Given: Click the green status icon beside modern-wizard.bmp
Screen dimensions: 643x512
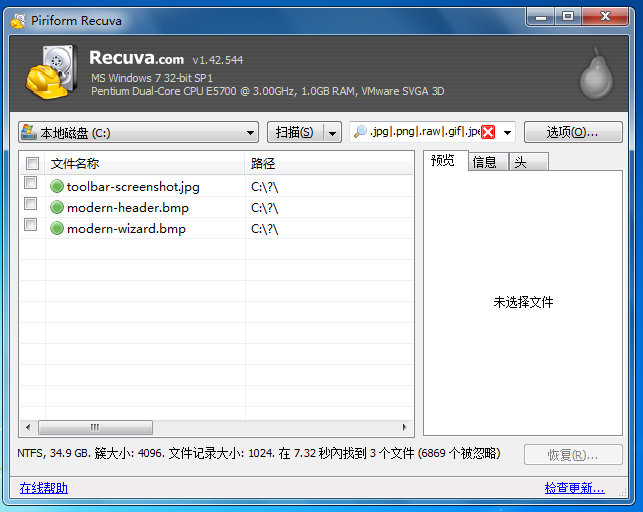Looking at the screenshot, I should click(x=57, y=228).
